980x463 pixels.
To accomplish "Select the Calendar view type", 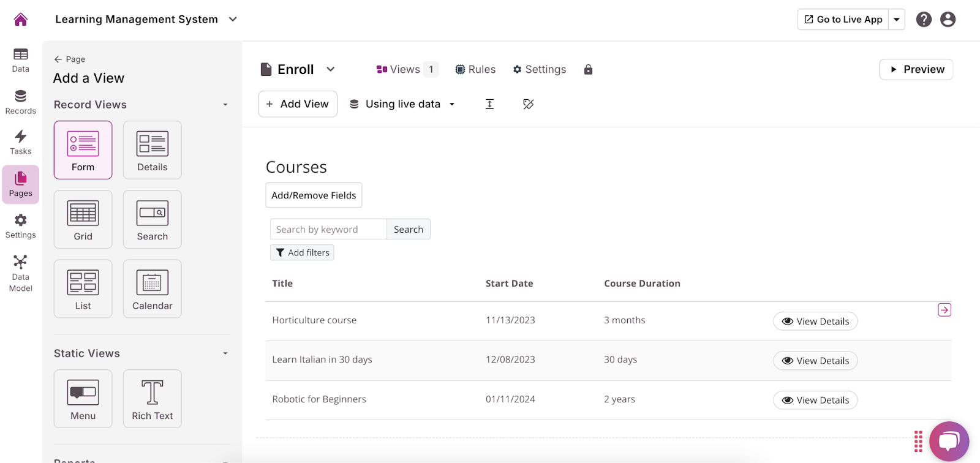I will (x=152, y=288).
